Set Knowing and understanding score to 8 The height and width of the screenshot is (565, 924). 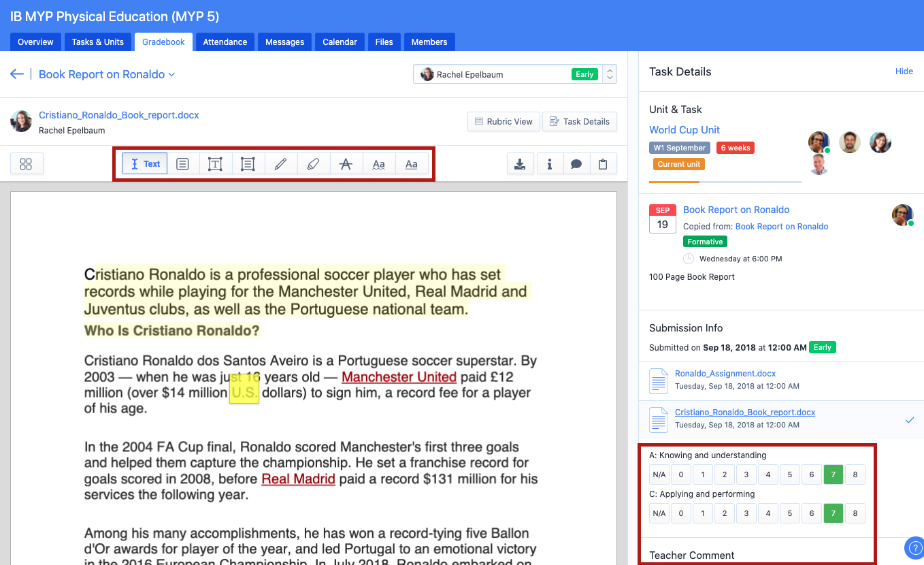(855, 474)
